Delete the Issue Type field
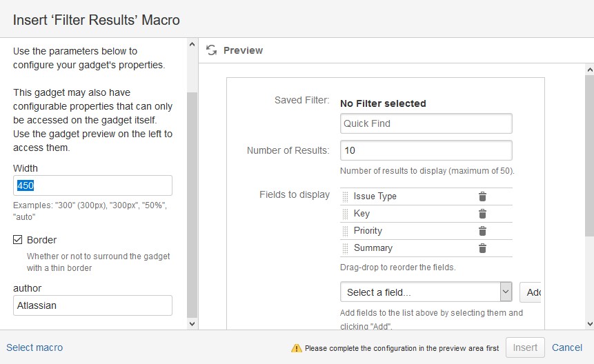This screenshot has width=594, height=364. click(x=482, y=196)
